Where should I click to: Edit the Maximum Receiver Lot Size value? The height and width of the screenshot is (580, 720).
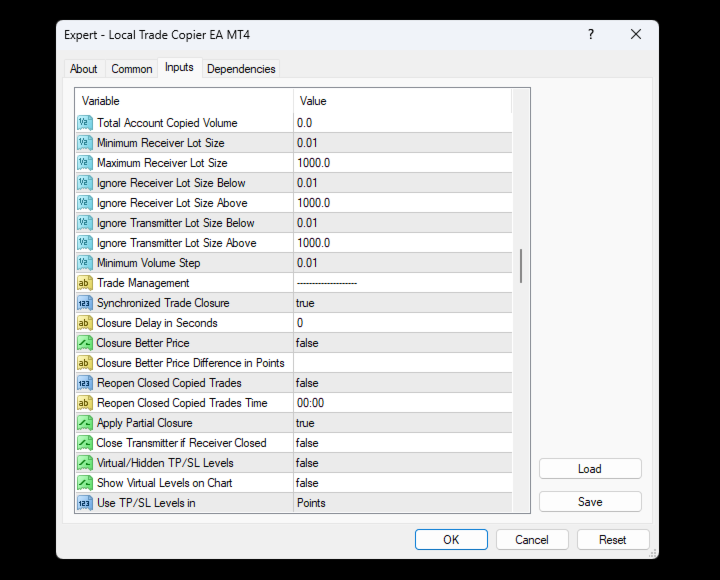[x=403, y=163]
